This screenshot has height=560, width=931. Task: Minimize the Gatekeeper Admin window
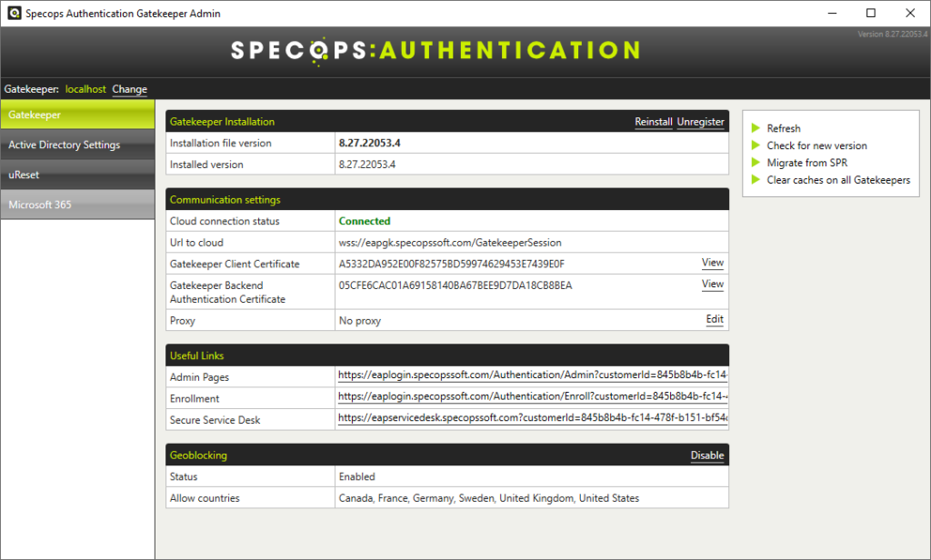tap(833, 13)
